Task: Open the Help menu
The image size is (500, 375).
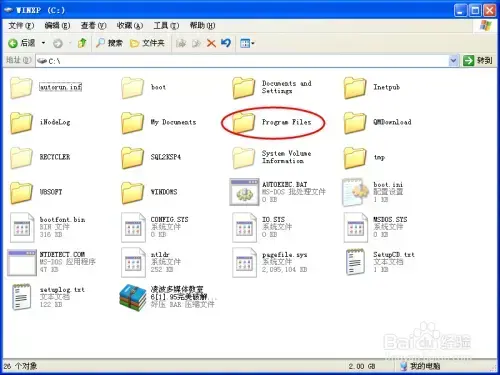Action: [x=202, y=25]
